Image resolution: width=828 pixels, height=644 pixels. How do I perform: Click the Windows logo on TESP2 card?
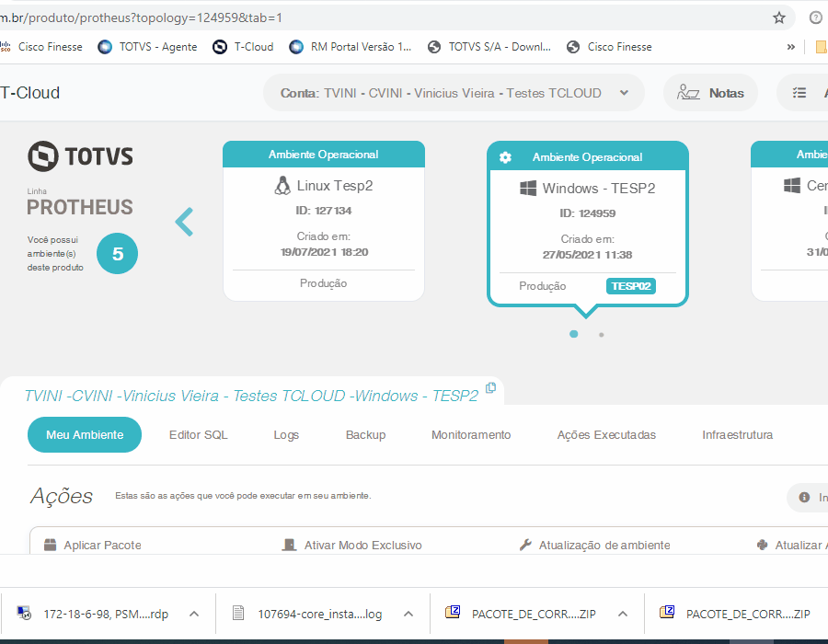click(x=528, y=189)
